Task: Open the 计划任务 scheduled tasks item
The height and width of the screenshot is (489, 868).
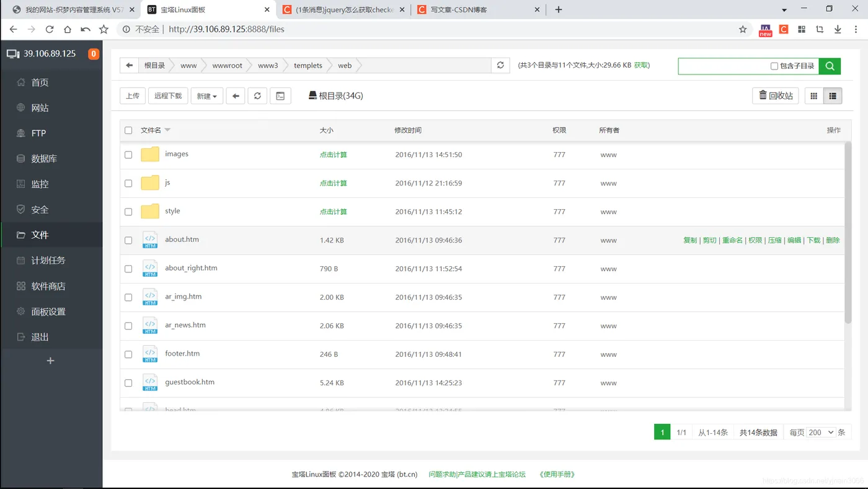Action: coord(51,261)
